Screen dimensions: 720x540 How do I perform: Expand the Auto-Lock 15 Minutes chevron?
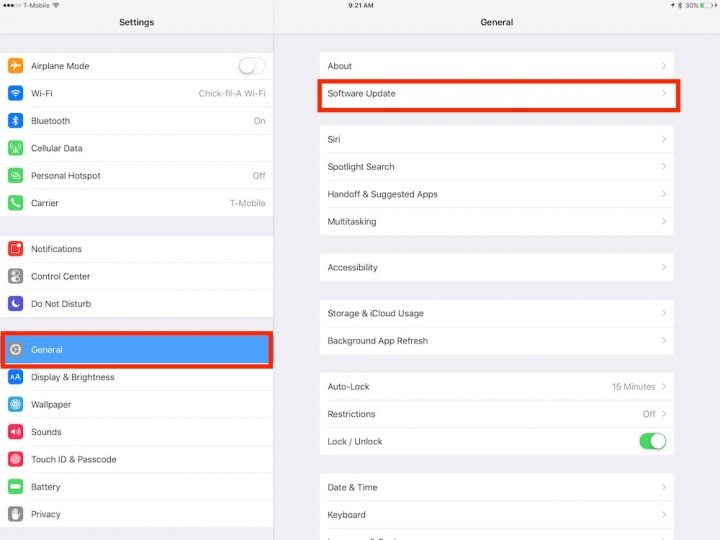pos(664,386)
